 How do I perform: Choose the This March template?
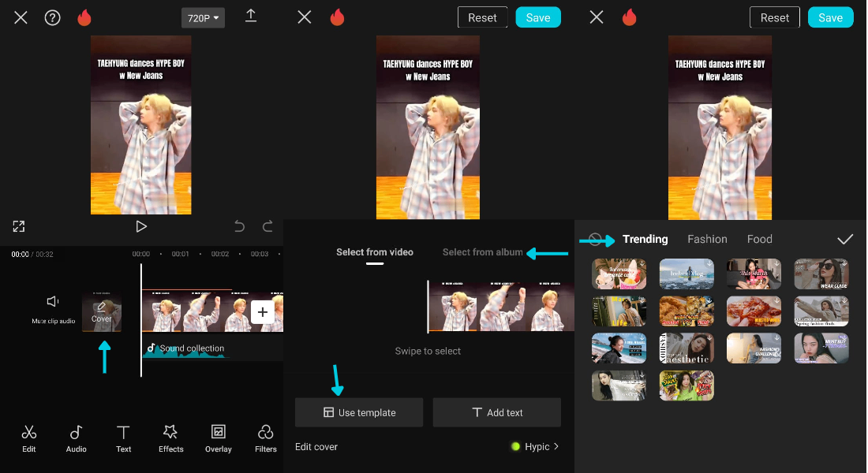pyautogui.click(x=754, y=274)
